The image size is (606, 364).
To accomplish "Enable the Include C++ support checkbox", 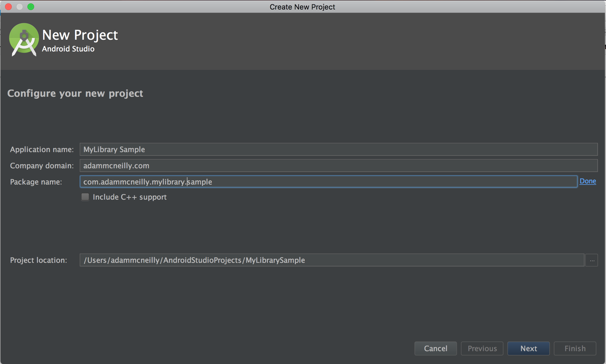I will [85, 197].
